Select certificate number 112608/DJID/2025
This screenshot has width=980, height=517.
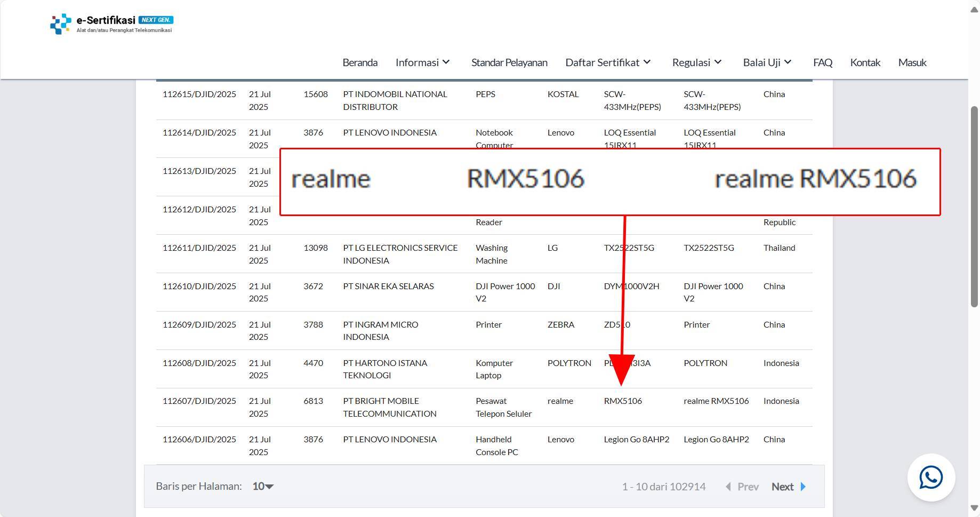tap(199, 363)
